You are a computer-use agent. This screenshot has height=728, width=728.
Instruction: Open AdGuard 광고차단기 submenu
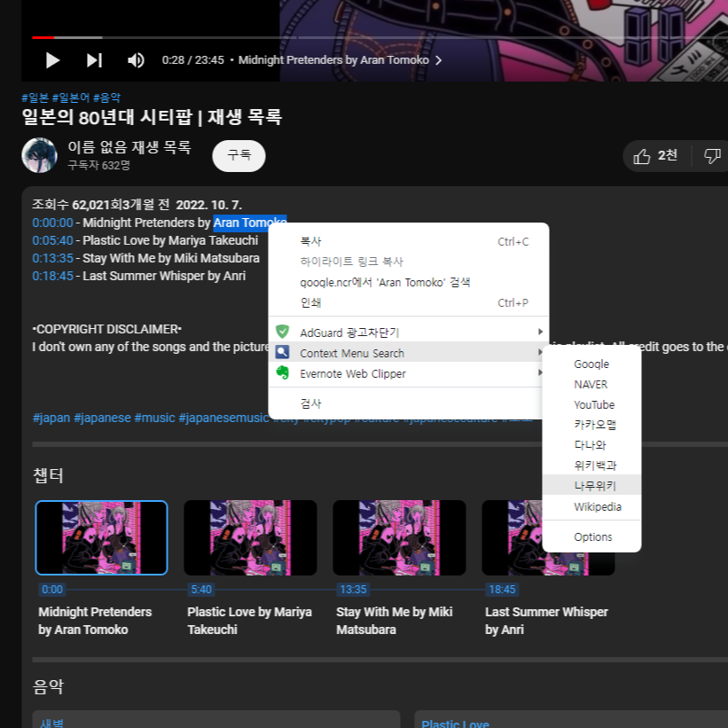click(409, 333)
